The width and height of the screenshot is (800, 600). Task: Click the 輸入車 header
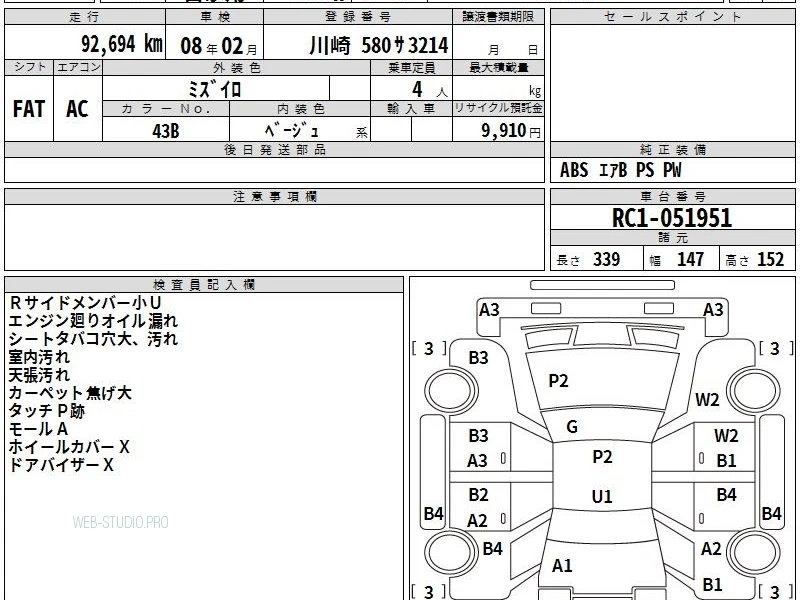(411, 109)
